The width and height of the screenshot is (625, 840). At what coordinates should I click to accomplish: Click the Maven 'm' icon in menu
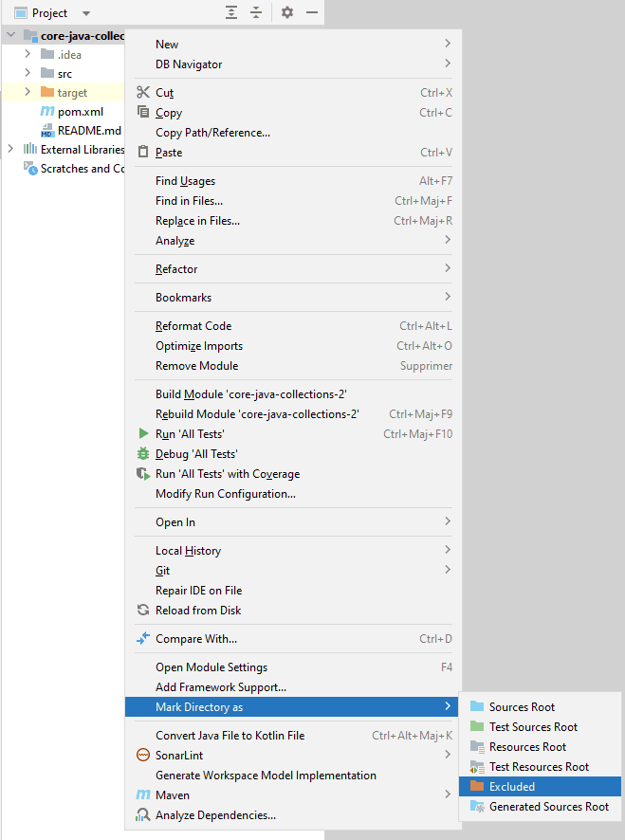coord(143,794)
